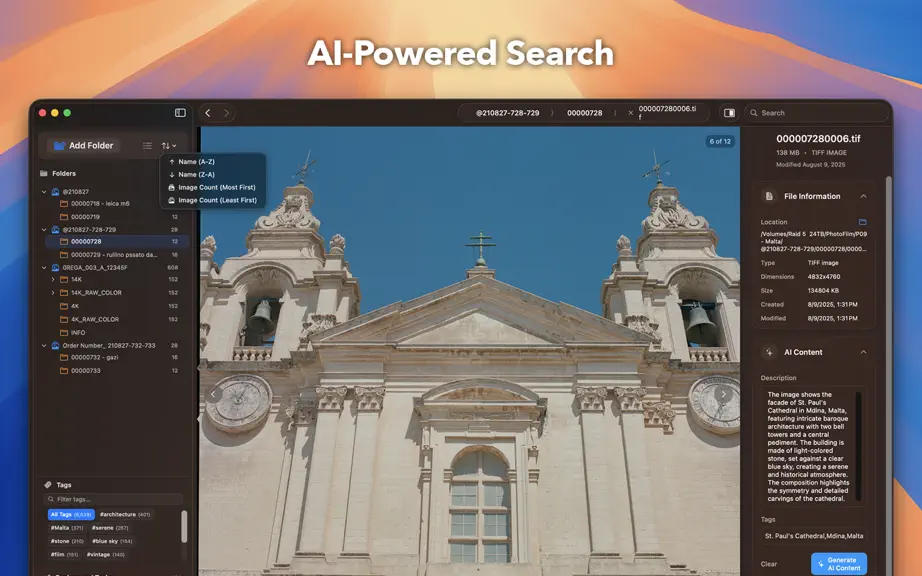Reveal file location via blue folder icon
This screenshot has width=922, height=576.
(x=863, y=222)
